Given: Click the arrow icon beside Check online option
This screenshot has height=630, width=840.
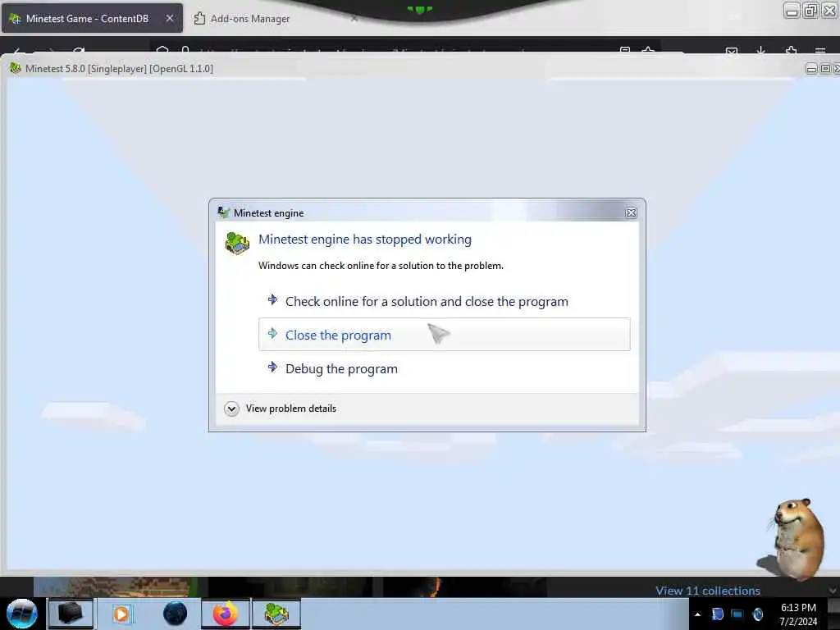Looking at the screenshot, I should click(272, 299).
